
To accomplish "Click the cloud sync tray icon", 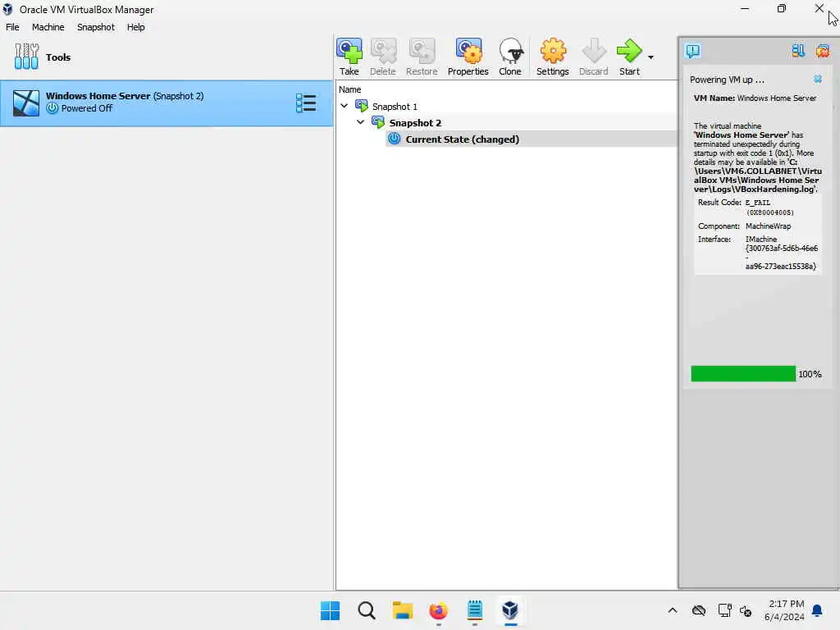I will coord(699,610).
